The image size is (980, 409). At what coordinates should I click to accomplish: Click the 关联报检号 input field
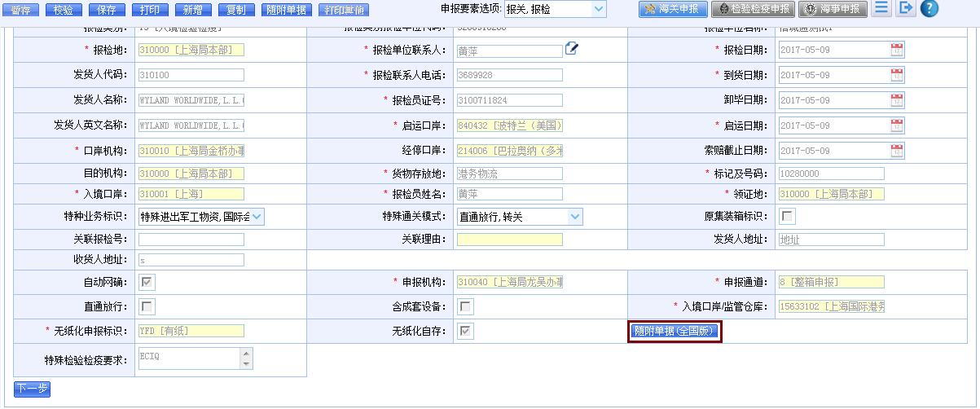click(x=191, y=240)
